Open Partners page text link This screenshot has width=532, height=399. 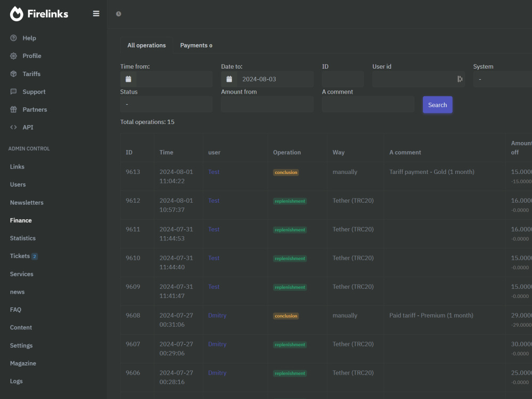35,110
